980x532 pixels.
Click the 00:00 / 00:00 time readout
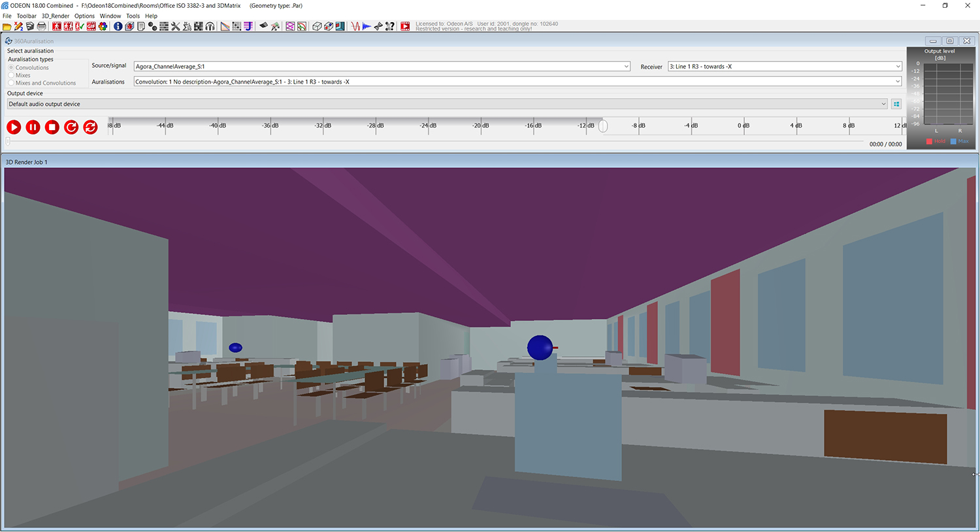click(x=885, y=144)
